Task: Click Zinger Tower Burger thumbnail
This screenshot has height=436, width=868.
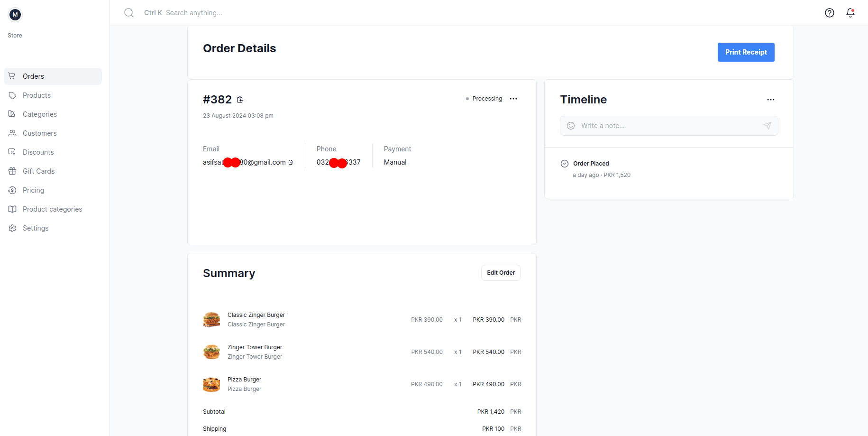Action: (211, 352)
